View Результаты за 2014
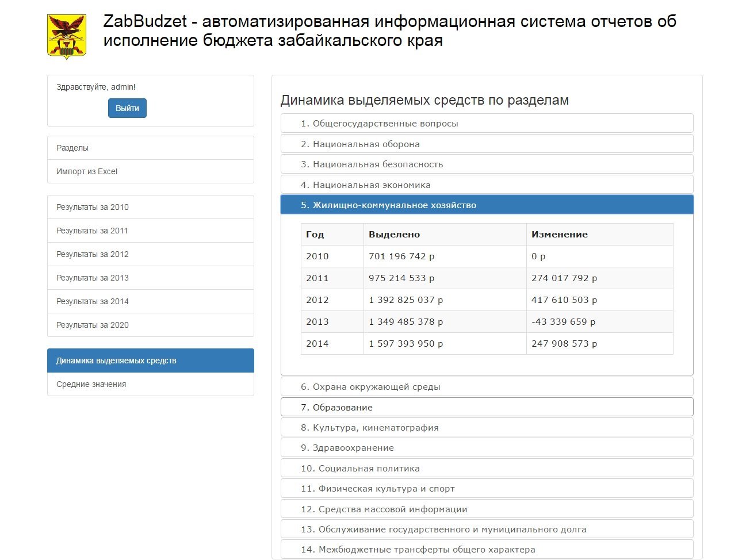The height and width of the screenshot is (560, 750). point(151,301)
